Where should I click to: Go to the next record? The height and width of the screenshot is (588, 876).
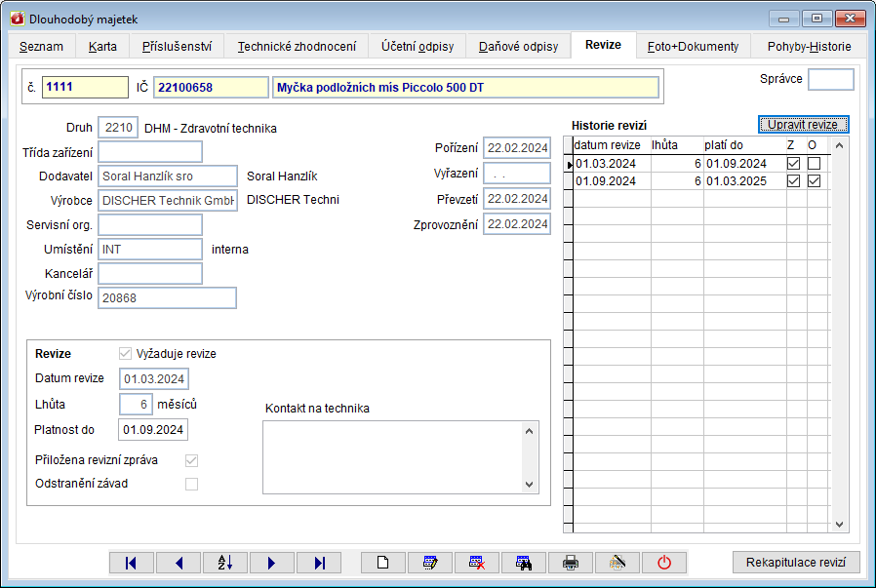272,563
